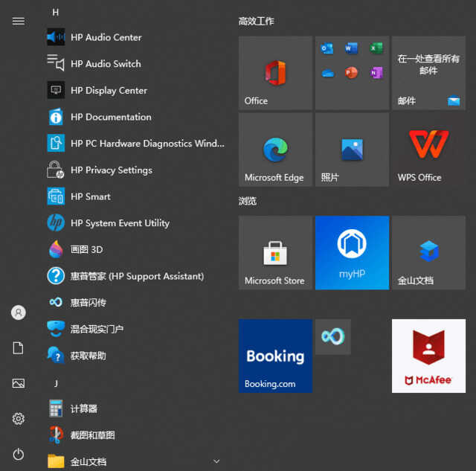Click the 高效工作 group heading
The width and height of the screenshot is (476, 471).
(256, 22)
